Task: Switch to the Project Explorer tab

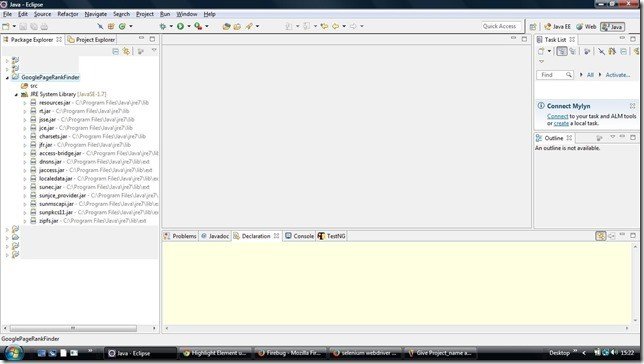Action: [x=92, y=40]
